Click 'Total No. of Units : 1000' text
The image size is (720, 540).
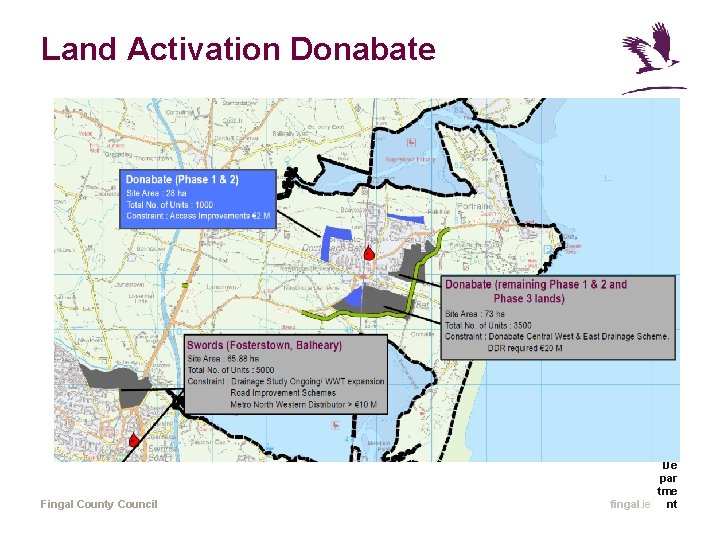click(x=169, y=205)
